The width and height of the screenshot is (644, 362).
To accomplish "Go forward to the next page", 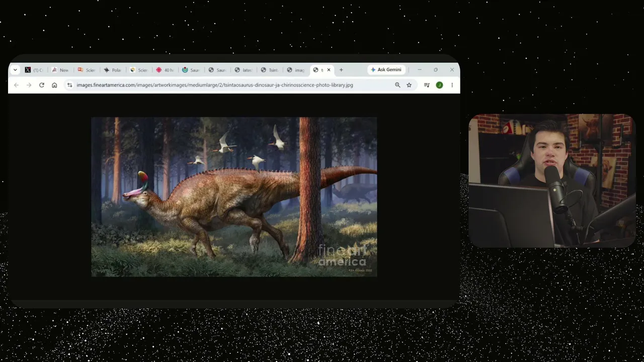I will 29,85.
